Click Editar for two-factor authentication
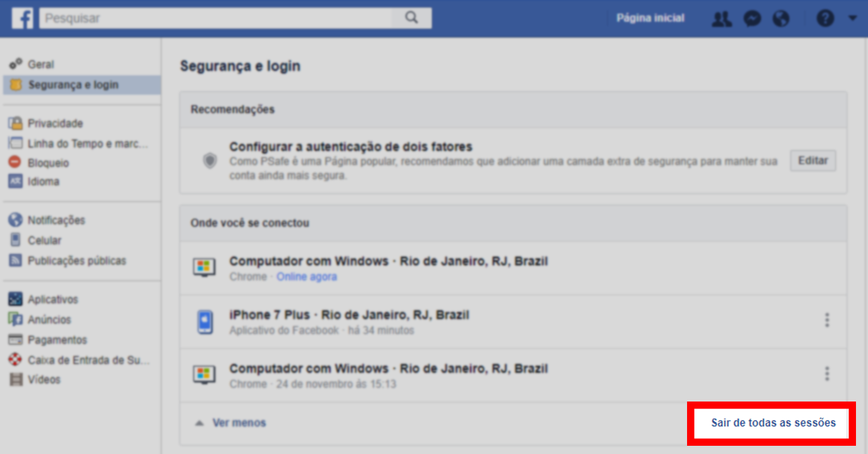 point(813,161)
